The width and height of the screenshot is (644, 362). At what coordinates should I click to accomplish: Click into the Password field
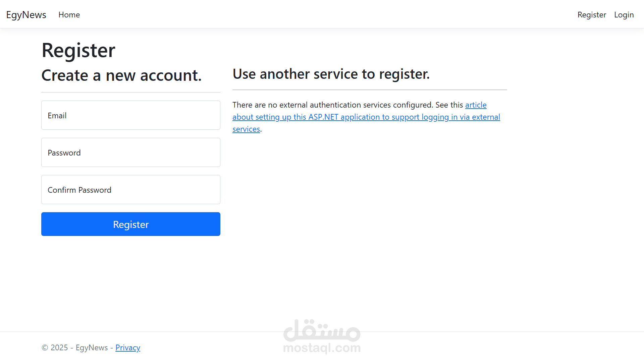[x=130, y=153]
